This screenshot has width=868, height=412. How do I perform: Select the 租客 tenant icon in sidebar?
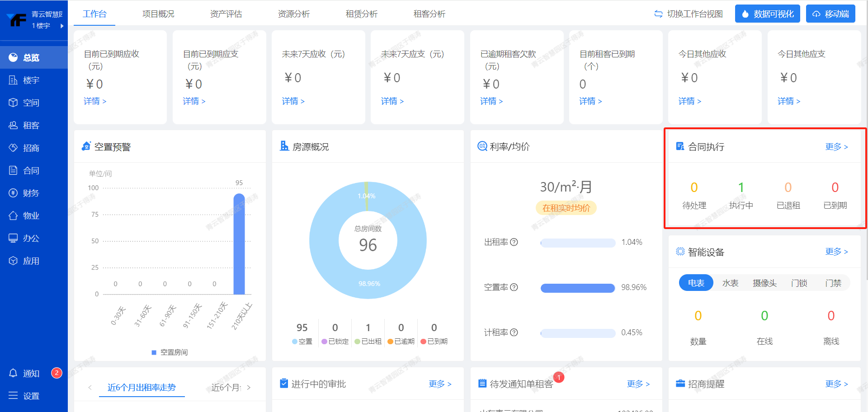[13, 126]
